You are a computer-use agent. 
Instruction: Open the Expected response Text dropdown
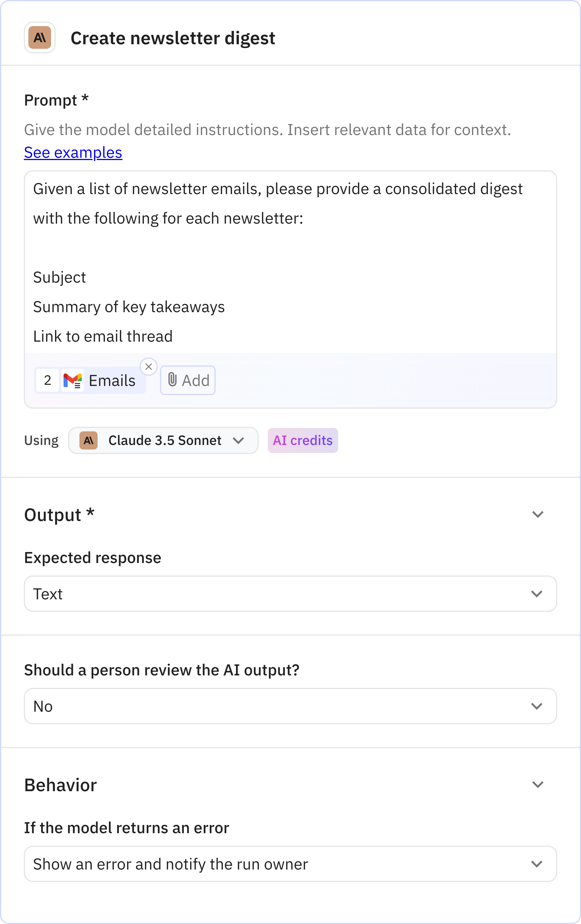tap(290, 594)
